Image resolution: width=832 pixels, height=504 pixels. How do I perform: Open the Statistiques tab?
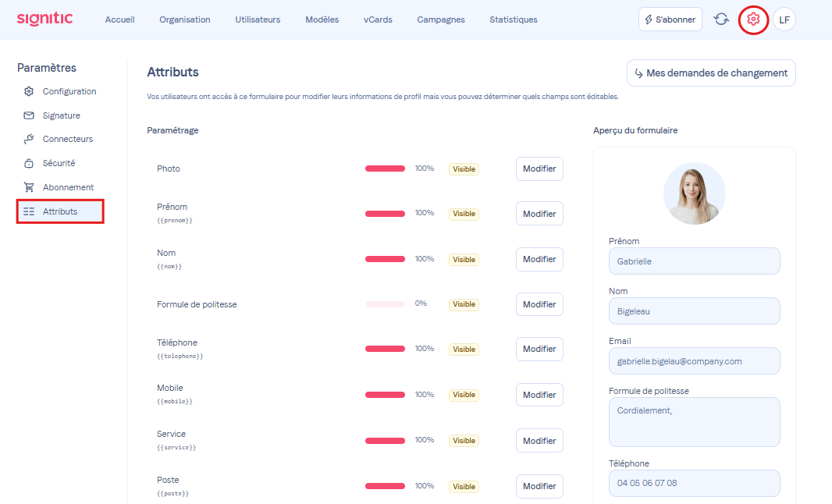514,20
